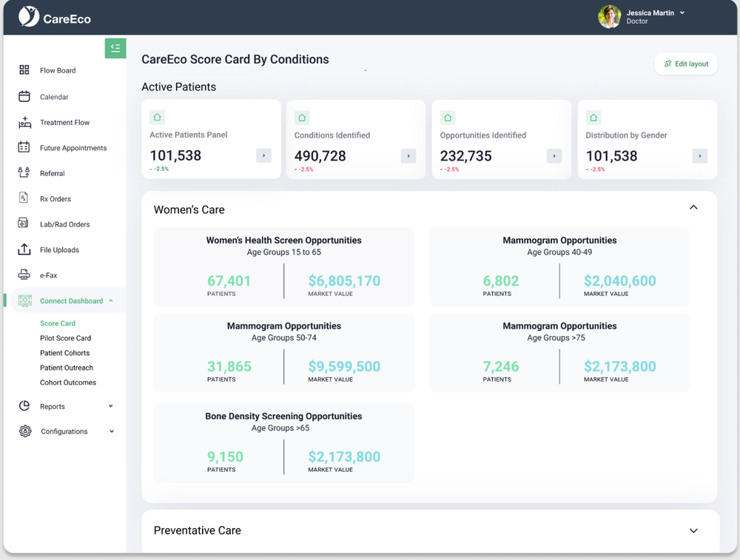Select Lab/Rad Orders menu label
Screen dimensions: 740x560
64,224
